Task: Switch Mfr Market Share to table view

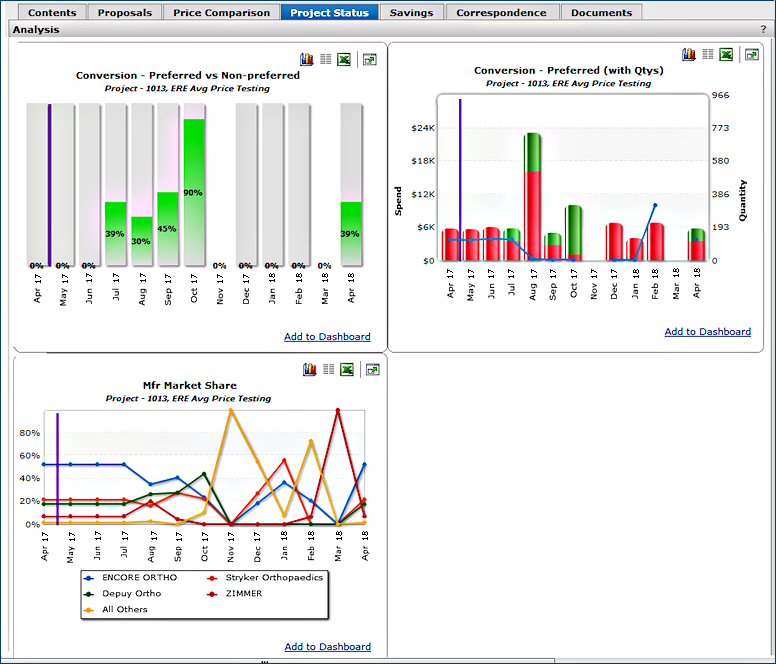Action: coord(326,370)
